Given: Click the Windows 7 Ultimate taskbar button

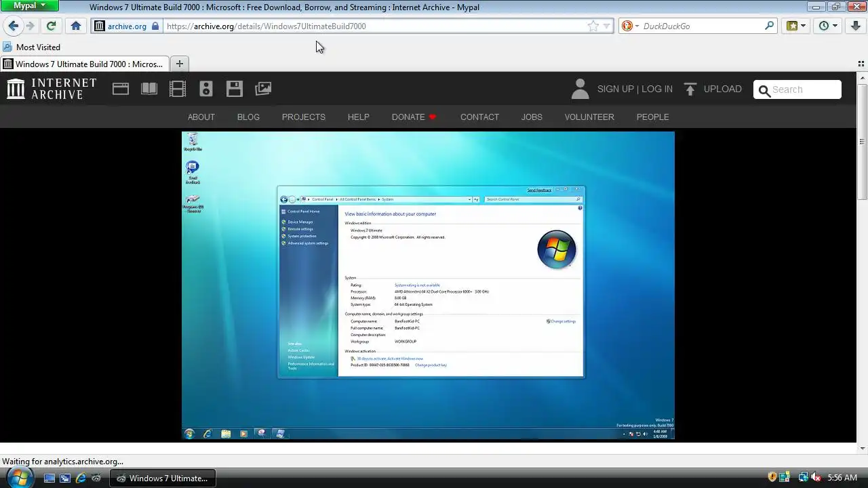Looking at the screenshot, I should point(163,478).
